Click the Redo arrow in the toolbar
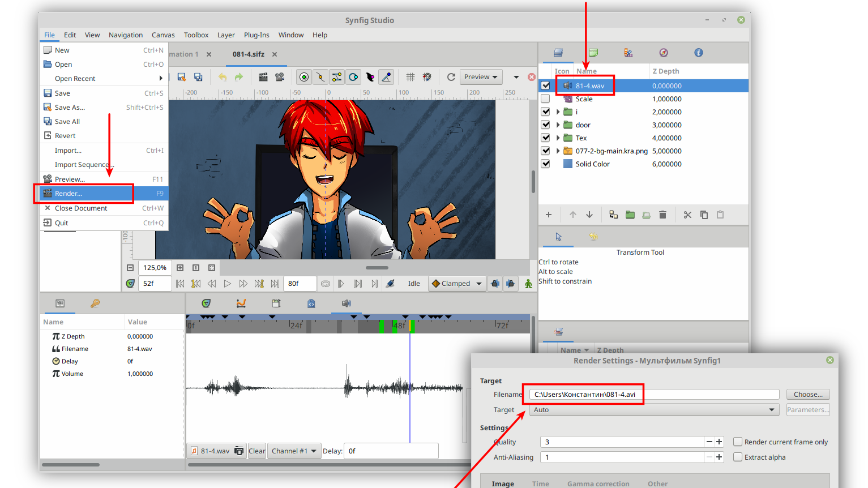 tap(239, 77)
